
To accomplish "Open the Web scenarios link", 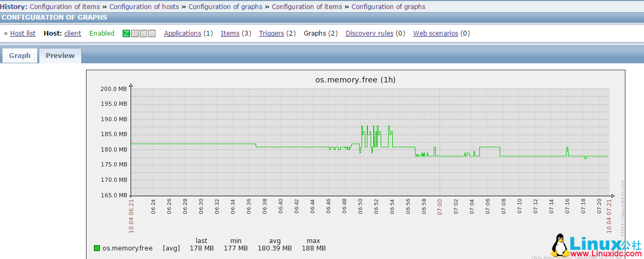I will 435,34.
